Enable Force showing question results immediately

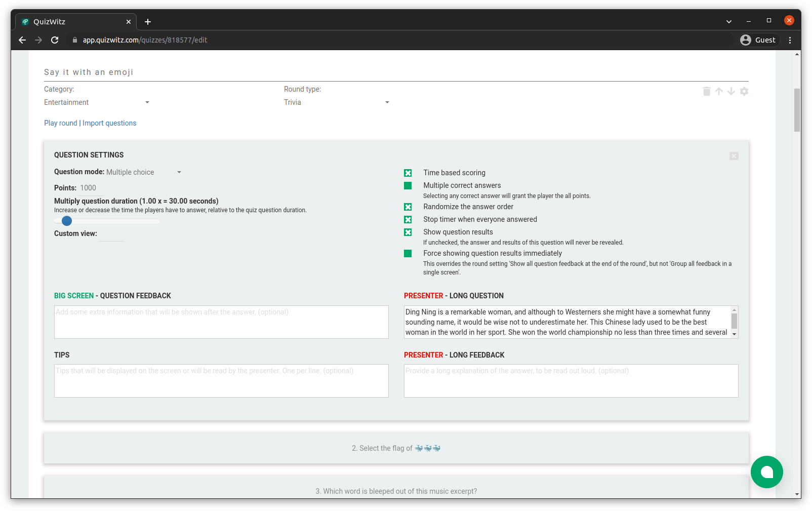pyautogui.click(x=408, y=254)
